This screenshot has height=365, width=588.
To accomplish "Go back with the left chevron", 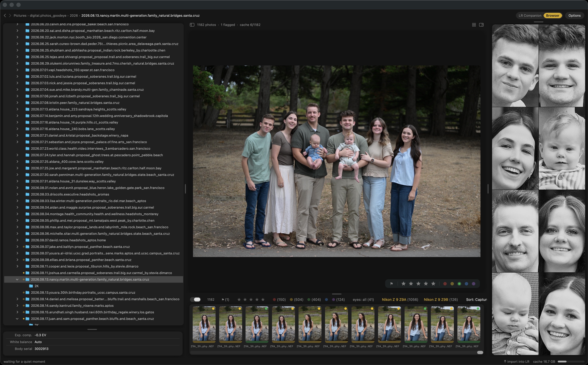I will point(5,15).
